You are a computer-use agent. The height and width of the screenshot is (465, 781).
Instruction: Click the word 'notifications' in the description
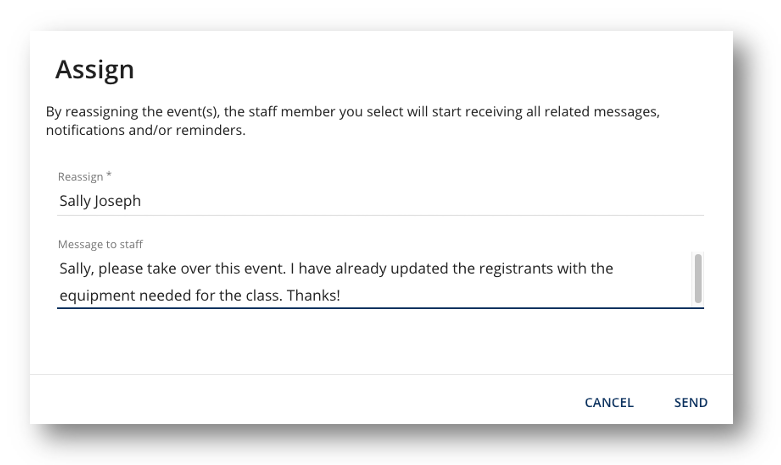point(88,131)
